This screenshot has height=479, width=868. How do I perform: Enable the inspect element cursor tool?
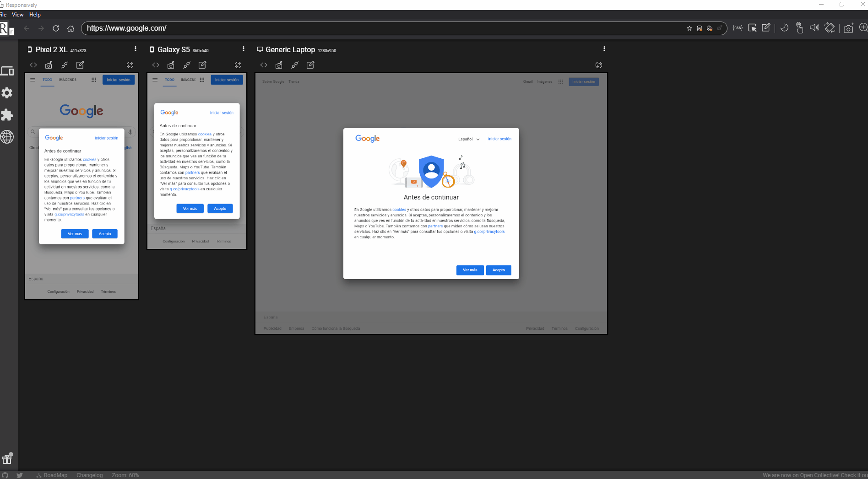coord(752,28)
